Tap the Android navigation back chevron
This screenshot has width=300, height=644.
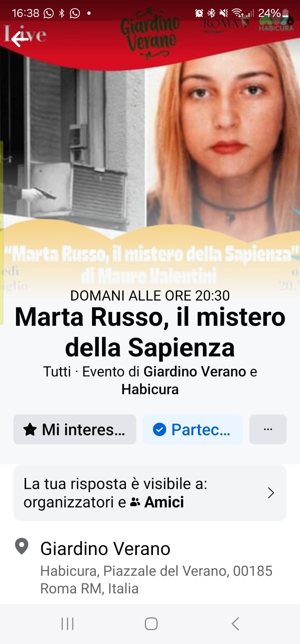coord(235,624)
